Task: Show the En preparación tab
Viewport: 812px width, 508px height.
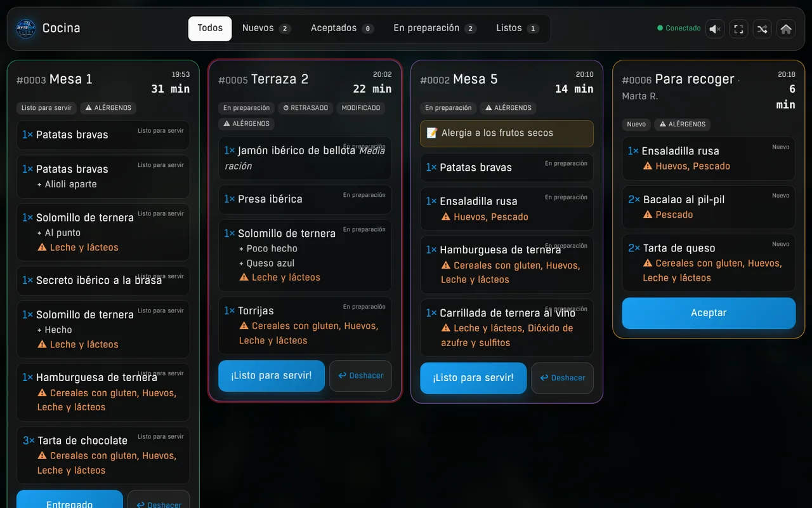Action: [x=435, y=29]
